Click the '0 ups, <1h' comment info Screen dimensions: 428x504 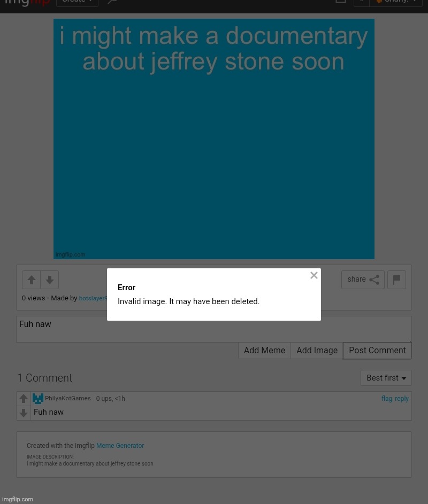click(110, 399)
